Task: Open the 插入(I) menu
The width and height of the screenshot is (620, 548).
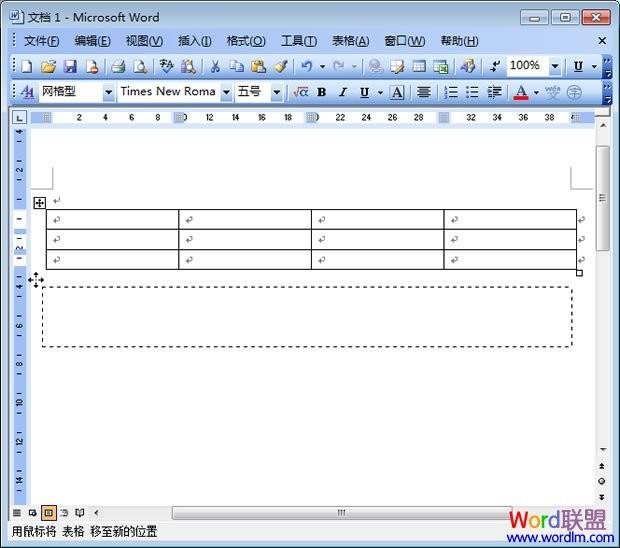Action: (195, 41)
